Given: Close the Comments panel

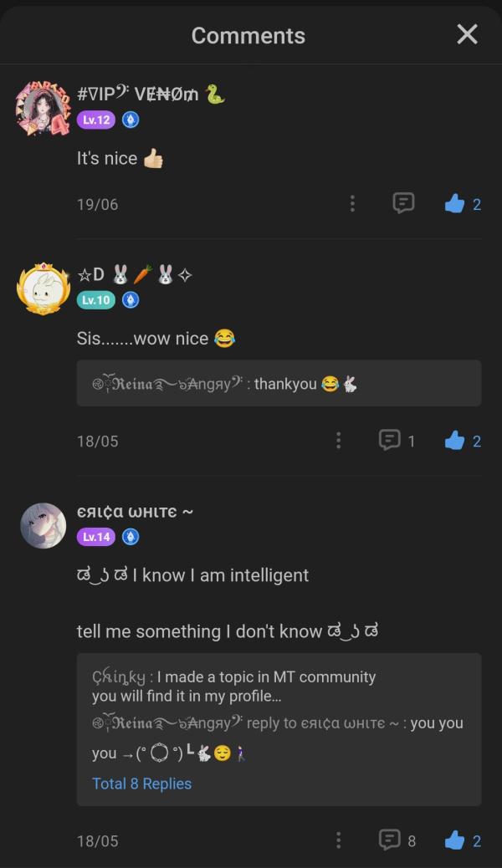Looking at the screenshot, I should (x=467, y=34).
